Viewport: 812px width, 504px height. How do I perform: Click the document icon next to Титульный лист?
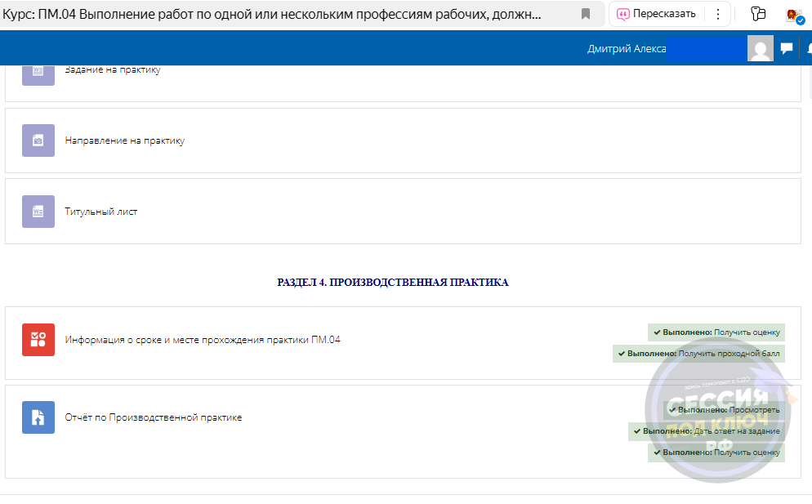(38, 212)
